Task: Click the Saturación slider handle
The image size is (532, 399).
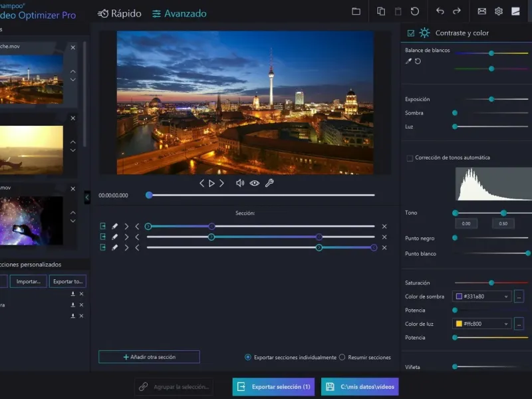Action: [491, 283]
